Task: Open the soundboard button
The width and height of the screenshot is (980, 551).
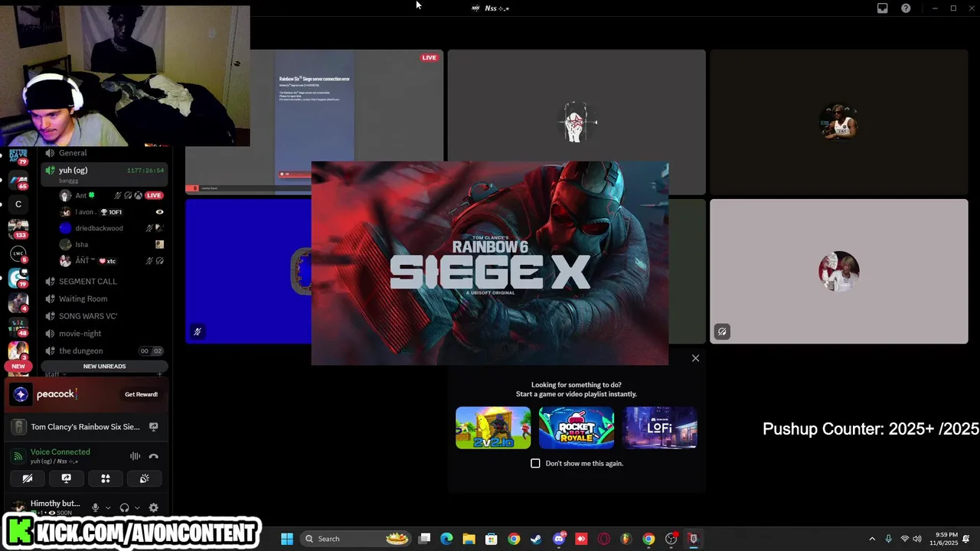Action: tap(144, 478)
